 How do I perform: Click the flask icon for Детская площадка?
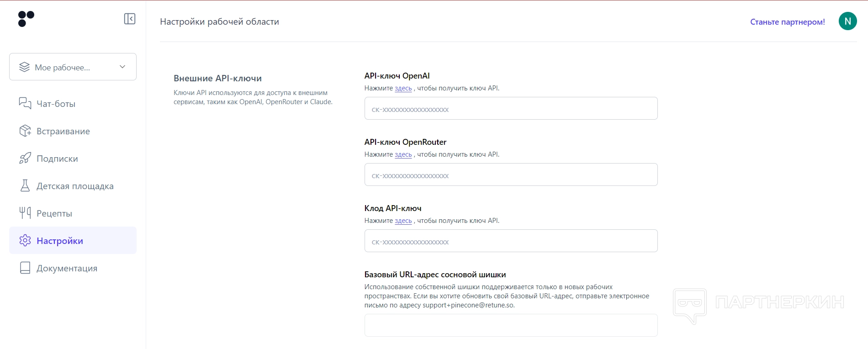25,185
